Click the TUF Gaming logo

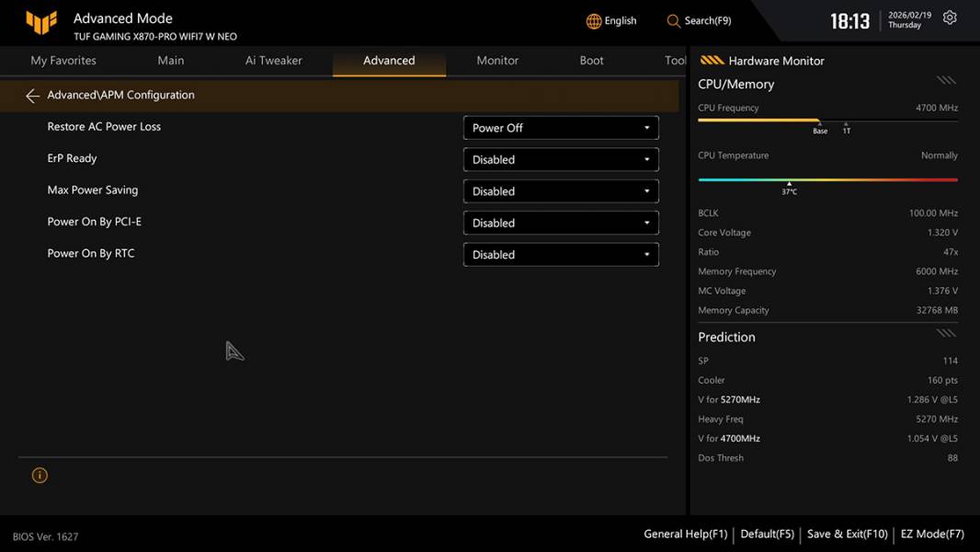pos(41,22)
